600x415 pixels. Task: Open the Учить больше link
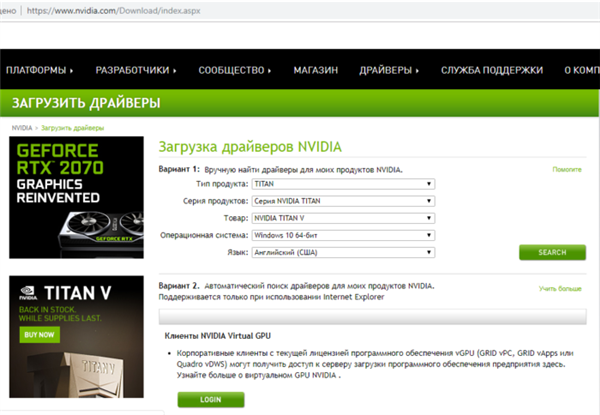(x=560, y=288)
